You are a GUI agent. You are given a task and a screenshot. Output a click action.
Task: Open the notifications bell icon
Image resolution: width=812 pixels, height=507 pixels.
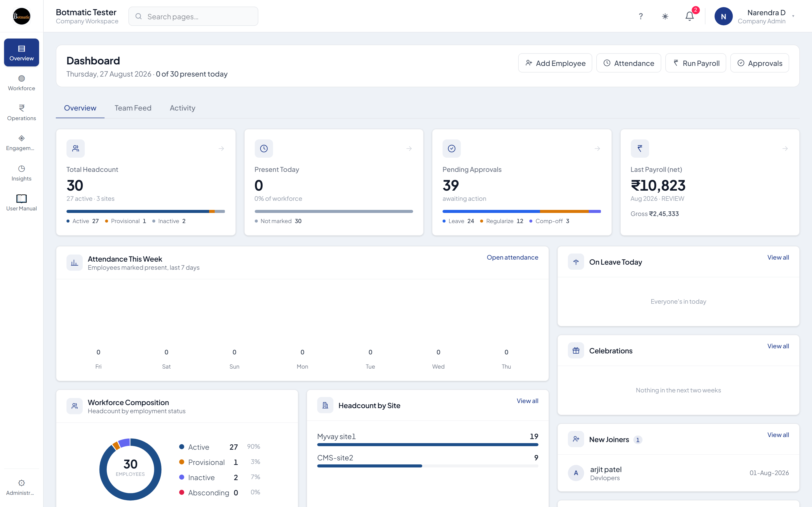(689, 16)
